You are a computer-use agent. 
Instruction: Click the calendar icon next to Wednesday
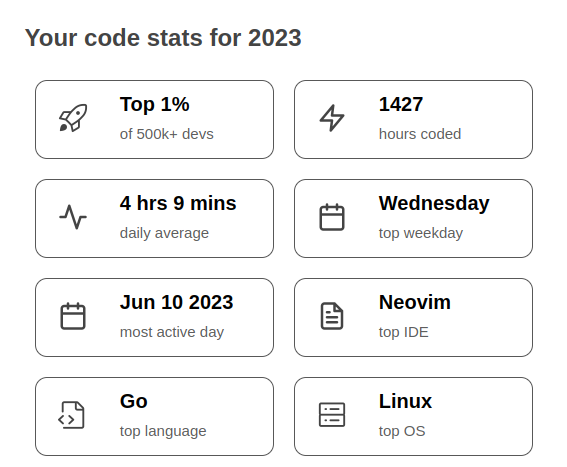(x=332, y=217)
